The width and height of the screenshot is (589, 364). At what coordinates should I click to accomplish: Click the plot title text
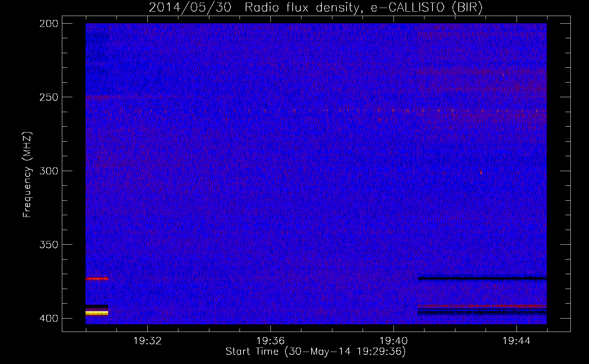pos(316,7)
